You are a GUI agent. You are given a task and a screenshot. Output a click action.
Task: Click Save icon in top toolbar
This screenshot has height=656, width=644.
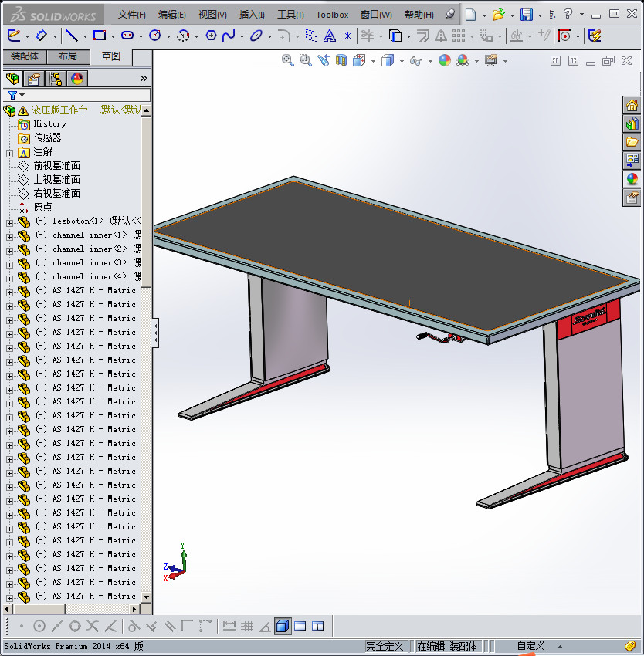[527, 15]
